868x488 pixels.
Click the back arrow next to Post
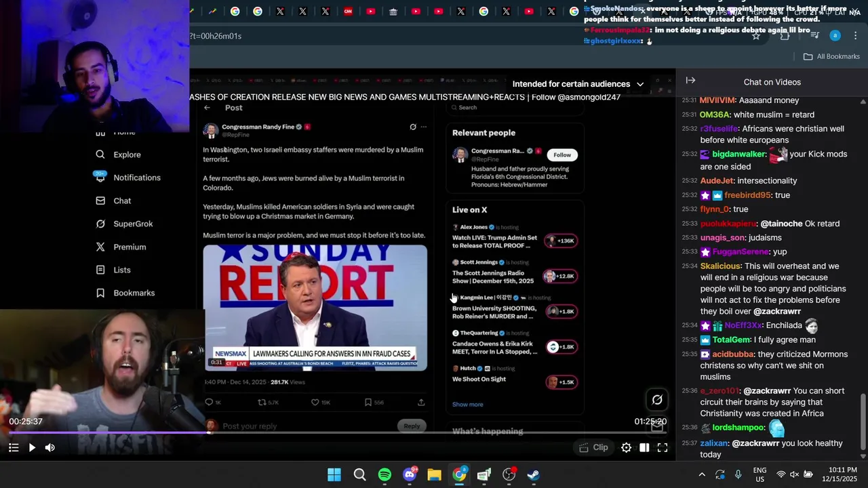click(x=208, y=108)
